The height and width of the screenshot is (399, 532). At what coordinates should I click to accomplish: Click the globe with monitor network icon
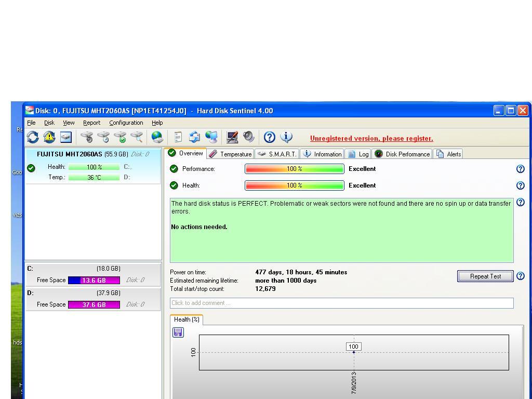click(211, 137)
